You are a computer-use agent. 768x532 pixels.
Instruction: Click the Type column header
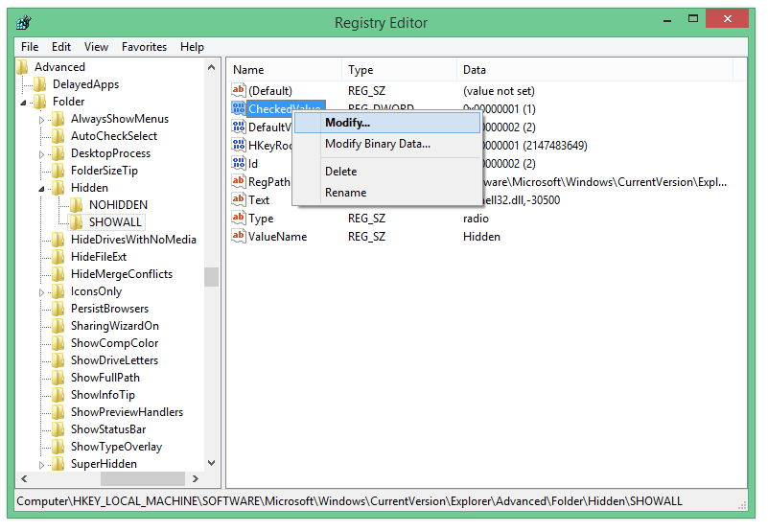point(399,70)
